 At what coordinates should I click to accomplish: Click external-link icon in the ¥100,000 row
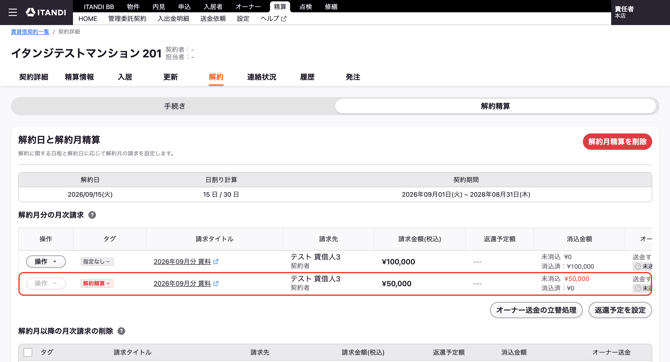point(216,262)
